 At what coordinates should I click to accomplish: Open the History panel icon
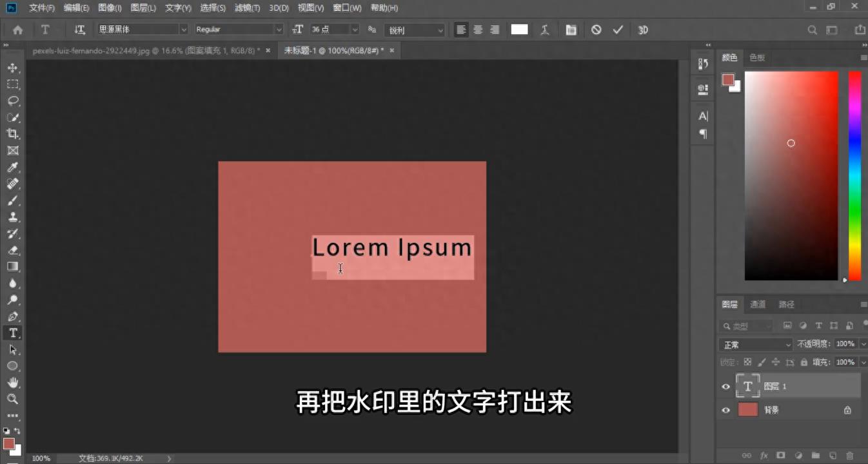click(x=703, y=64)
